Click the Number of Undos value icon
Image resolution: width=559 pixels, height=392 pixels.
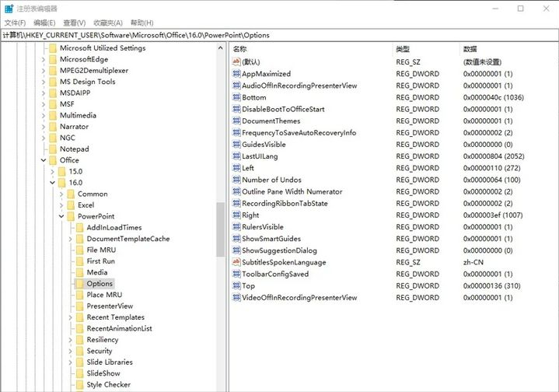pos(236,180)
